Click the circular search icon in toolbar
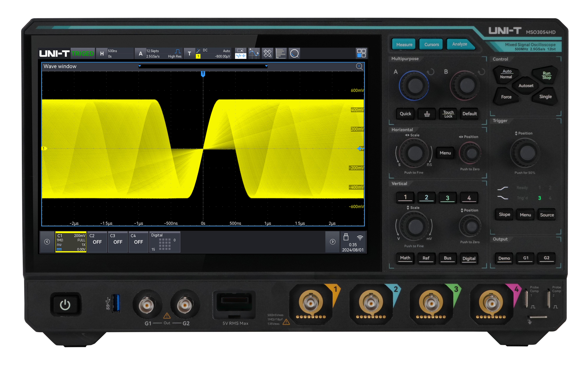588x370 pixels. tap(294, 53)
